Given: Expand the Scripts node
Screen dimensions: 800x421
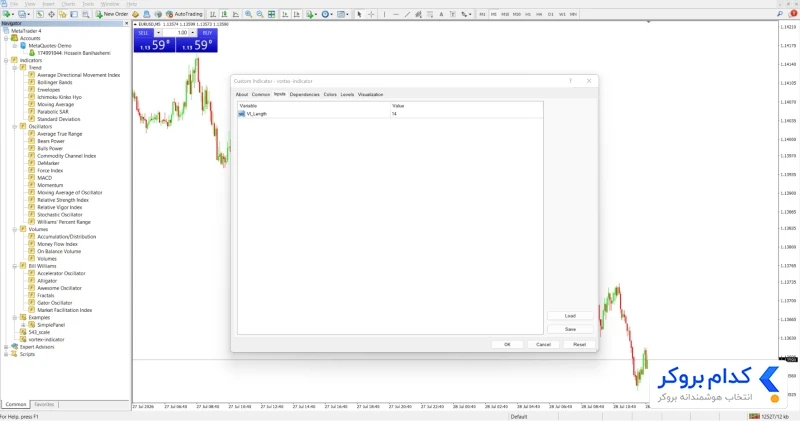Looking at the screenshot, I should 6,354.
